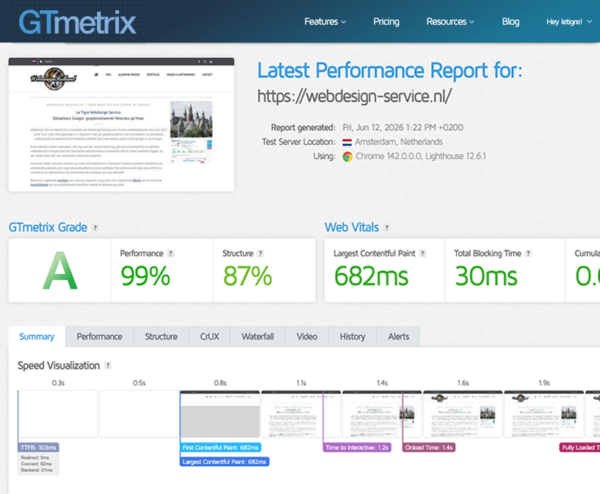Click the Netherlands flag icon
The height and width of the screenshot is (494, 600).
pos(347,142)
